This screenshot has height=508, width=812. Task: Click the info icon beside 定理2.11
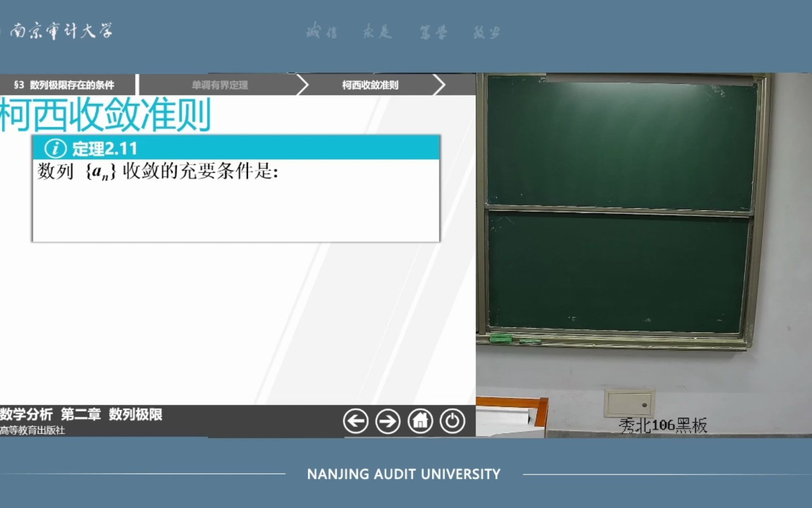(55, 149)
